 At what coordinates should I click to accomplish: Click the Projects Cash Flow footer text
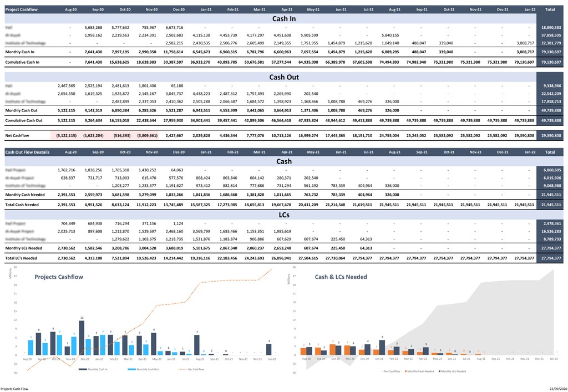click(14, 389)
